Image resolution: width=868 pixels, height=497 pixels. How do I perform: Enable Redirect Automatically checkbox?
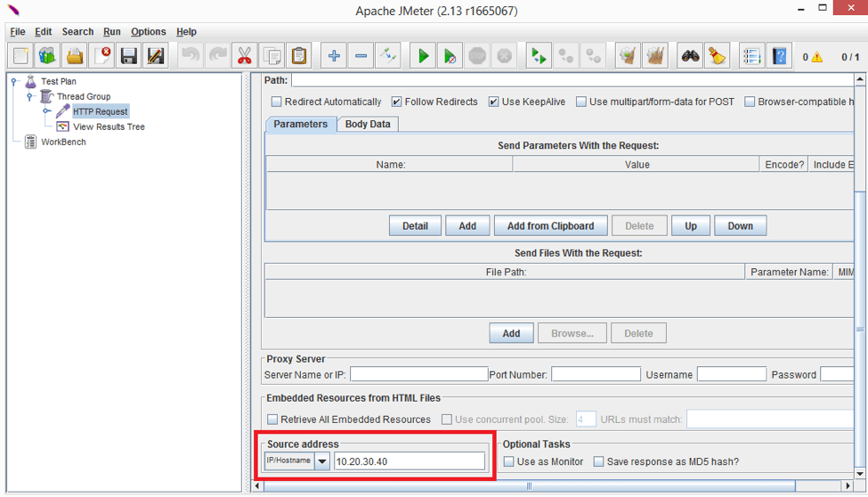click(276, 102)
